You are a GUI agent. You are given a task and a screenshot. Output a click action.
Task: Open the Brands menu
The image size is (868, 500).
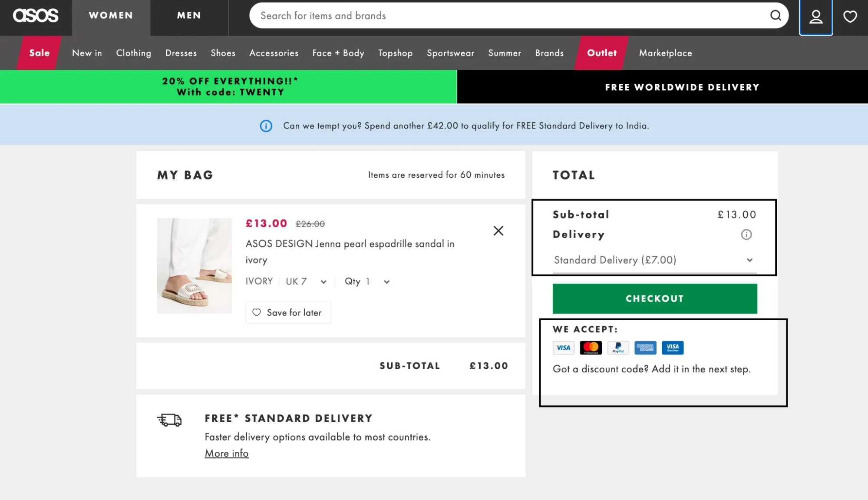[x=549, y=53]
